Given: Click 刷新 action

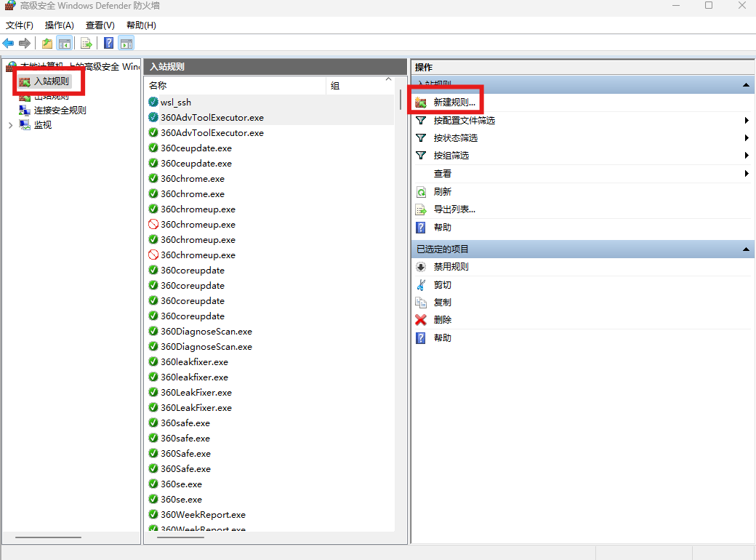Looking at the screenshot, I should pos(442,192).
